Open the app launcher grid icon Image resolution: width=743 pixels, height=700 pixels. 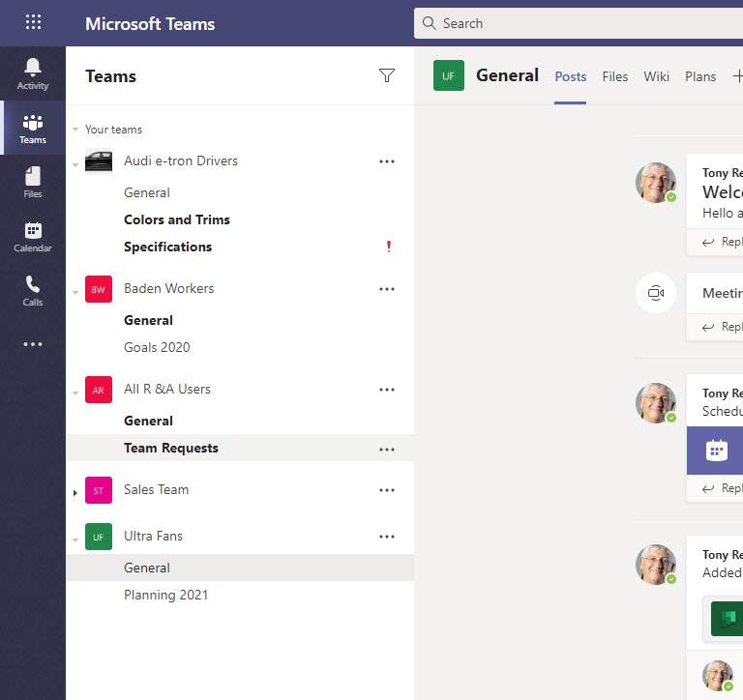tap(33, 22)
